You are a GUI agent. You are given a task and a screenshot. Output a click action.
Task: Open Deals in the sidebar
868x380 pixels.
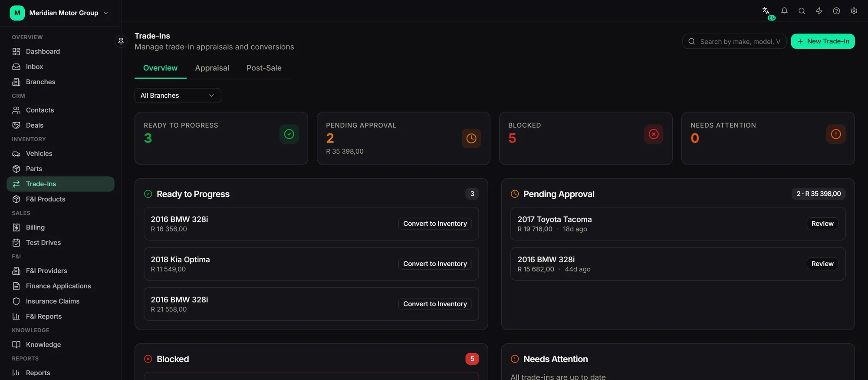click(x=60, y=125)
